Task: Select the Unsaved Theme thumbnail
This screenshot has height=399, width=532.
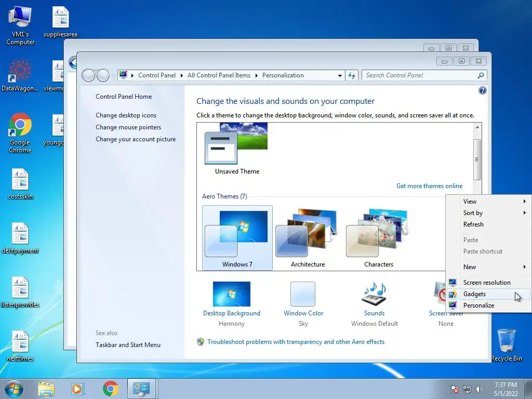Action: click(x=237, y=149)
